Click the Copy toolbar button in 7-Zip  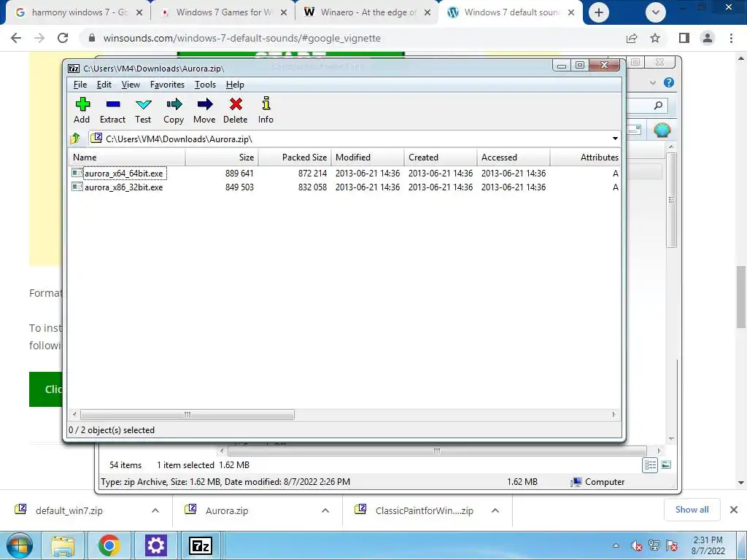[174, 111]
